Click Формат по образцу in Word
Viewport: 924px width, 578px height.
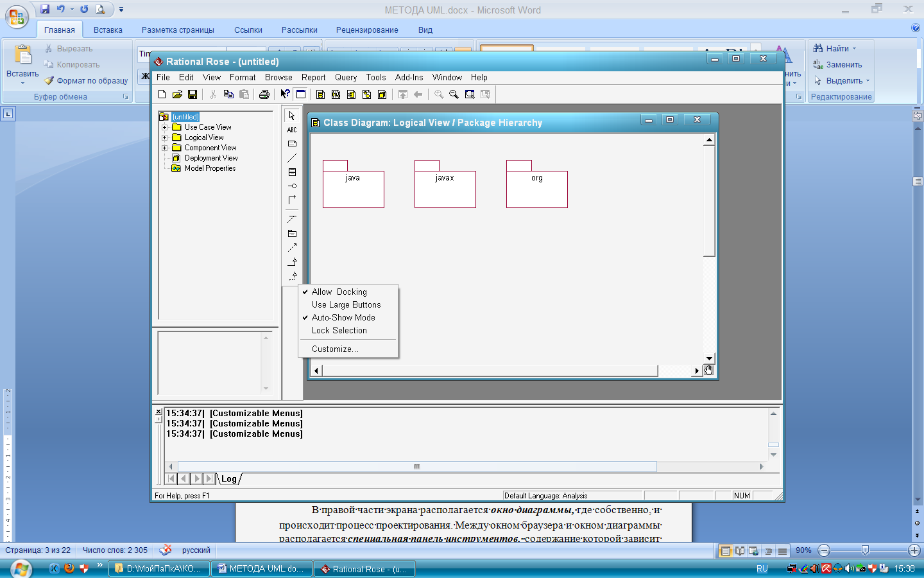coord(86,81)
